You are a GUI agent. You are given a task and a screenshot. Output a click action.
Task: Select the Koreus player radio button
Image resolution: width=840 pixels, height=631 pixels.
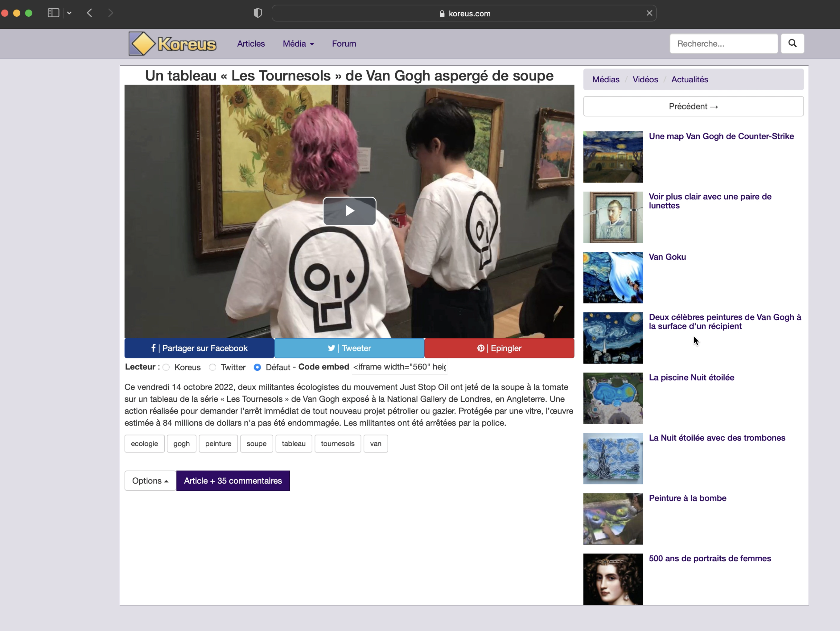pos(166,367)
